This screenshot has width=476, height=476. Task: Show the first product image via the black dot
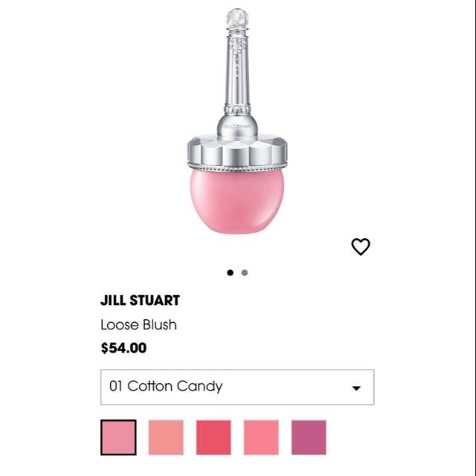tap(230, 273)
